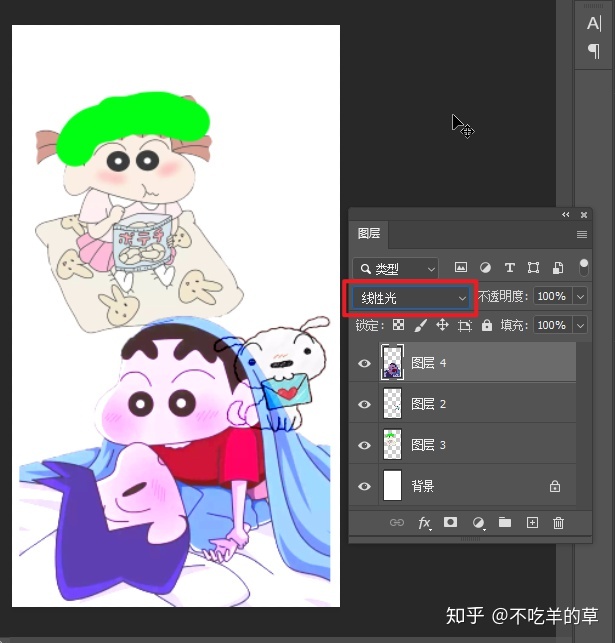Add a layer style fx
The width and height of the screenshot is (615, 643).
424,523
